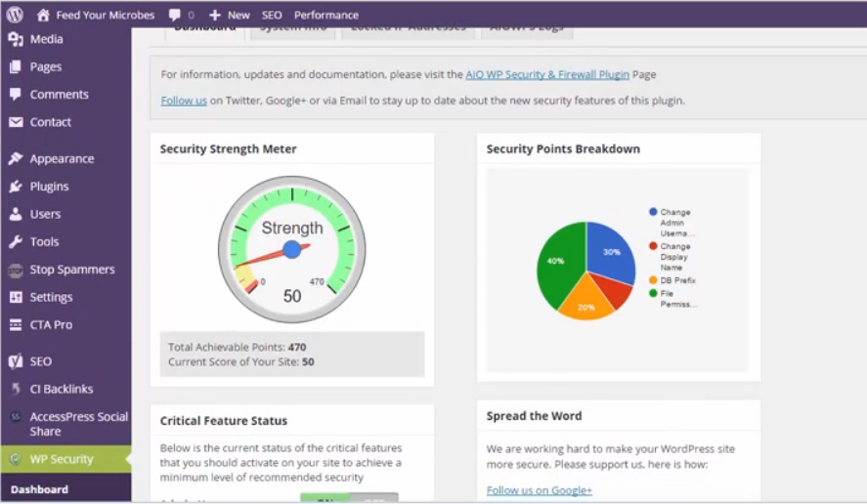Open Appearance menu item
This screenshot has width=867, height=504.
(62, 158)
